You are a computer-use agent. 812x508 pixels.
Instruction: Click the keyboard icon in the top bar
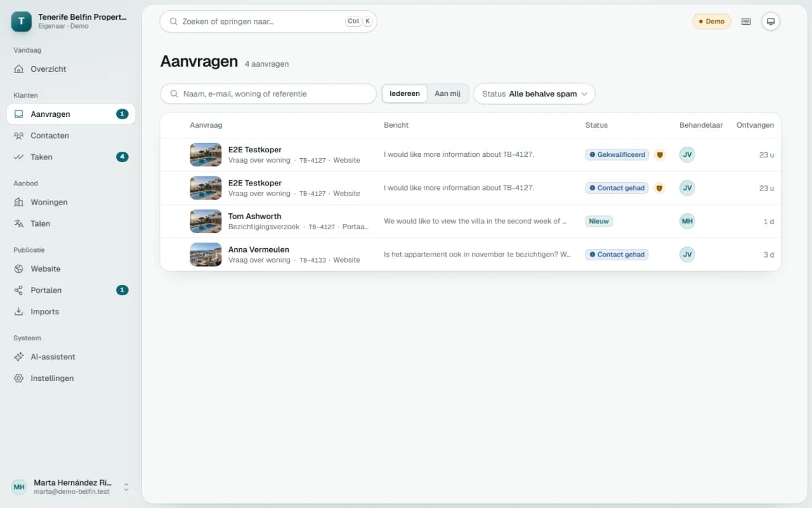[x=746, y=22]
